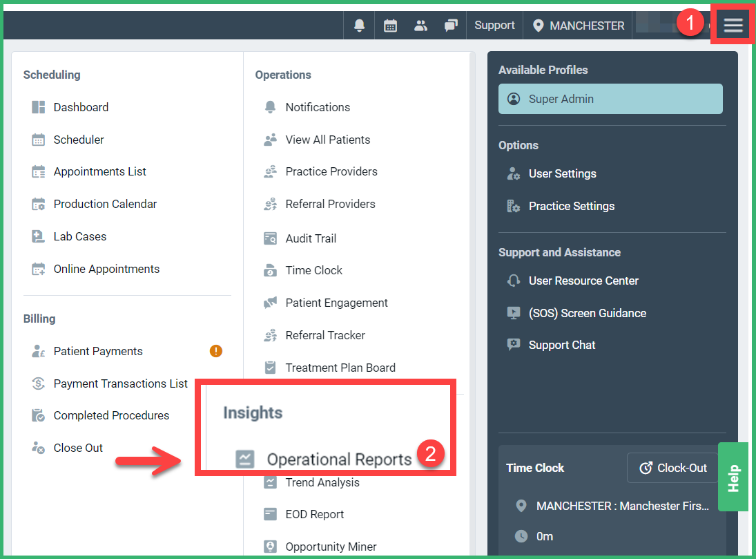Click the Patient Payments icon
This screenshot has width=756, height=559.
[38, 351]
